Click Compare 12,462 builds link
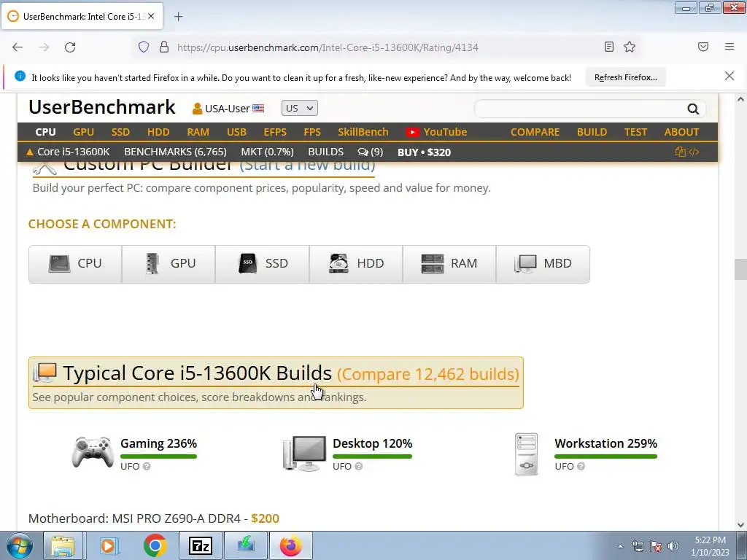The height and width of the screenshot is (560, 747). (427, 374)
